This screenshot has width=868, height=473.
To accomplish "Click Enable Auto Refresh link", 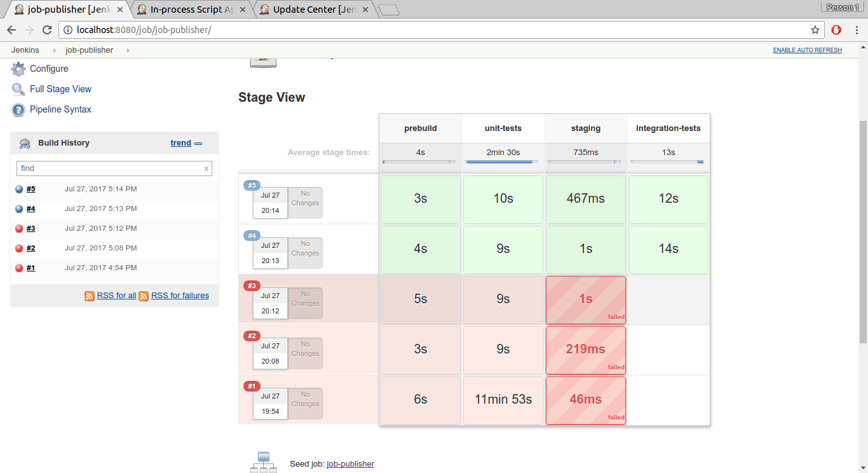I will tap(807, 50).
